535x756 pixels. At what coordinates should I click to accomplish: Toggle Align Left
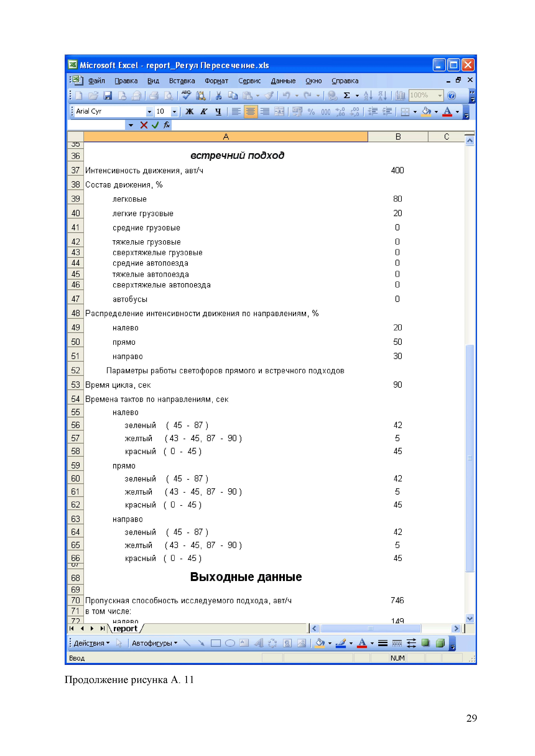tap(236, 112)
